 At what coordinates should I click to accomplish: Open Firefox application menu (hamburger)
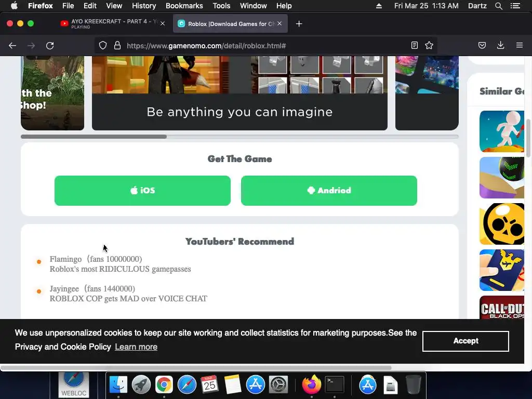[520, 46]
